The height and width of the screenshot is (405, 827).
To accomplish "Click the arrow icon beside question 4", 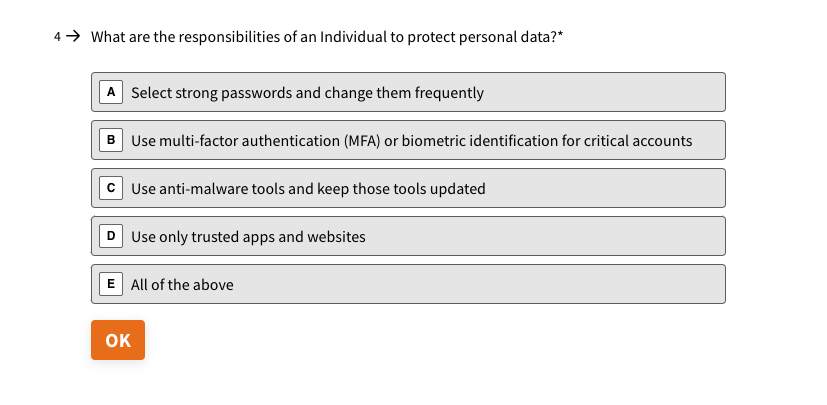I will (73, 36).
